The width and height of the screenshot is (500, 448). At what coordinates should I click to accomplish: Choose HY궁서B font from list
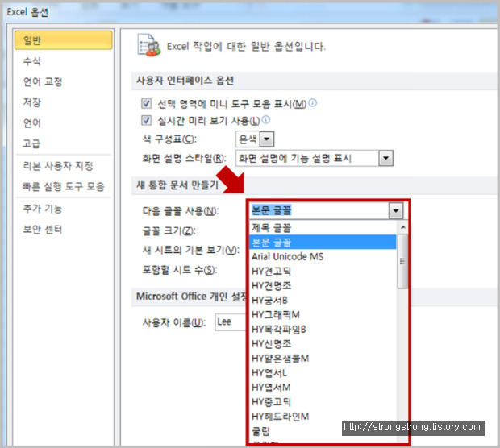[x=323, y=301]
